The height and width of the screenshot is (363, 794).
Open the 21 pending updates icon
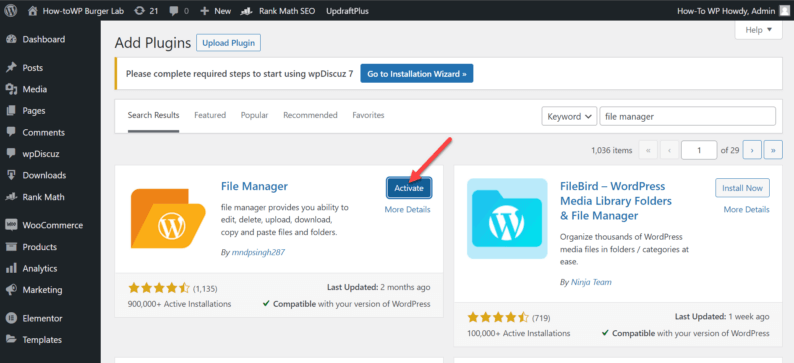pyautogui.click(x=147, y=11)
